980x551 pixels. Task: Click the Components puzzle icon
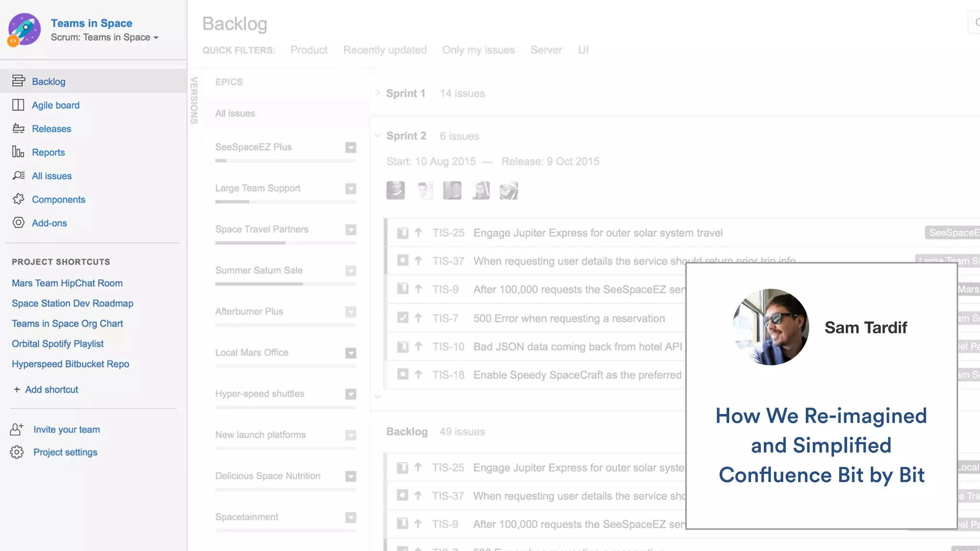18,199
